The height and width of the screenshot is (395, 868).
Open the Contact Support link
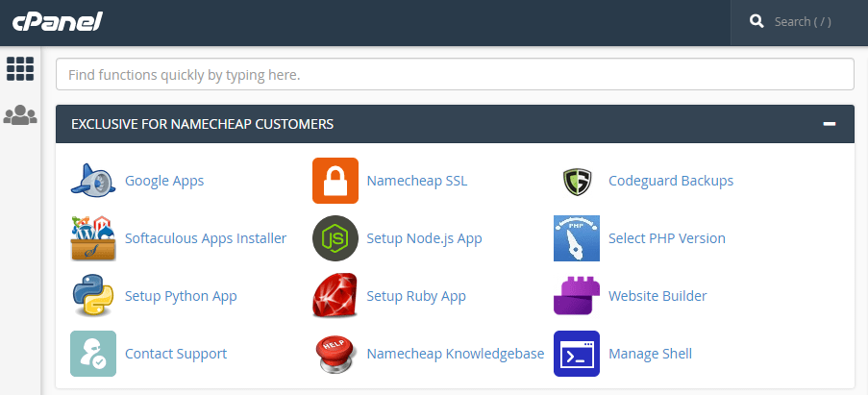(176, 354)
